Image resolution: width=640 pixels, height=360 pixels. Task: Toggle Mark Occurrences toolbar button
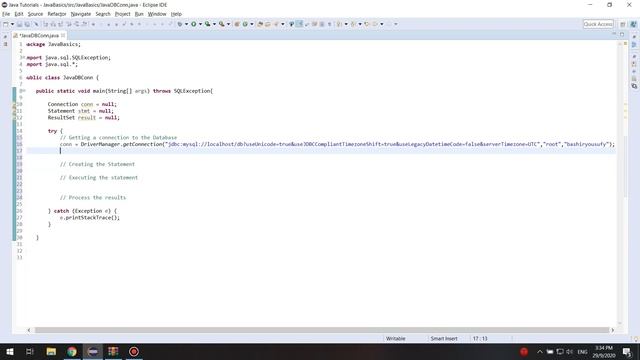coord(299,24)
